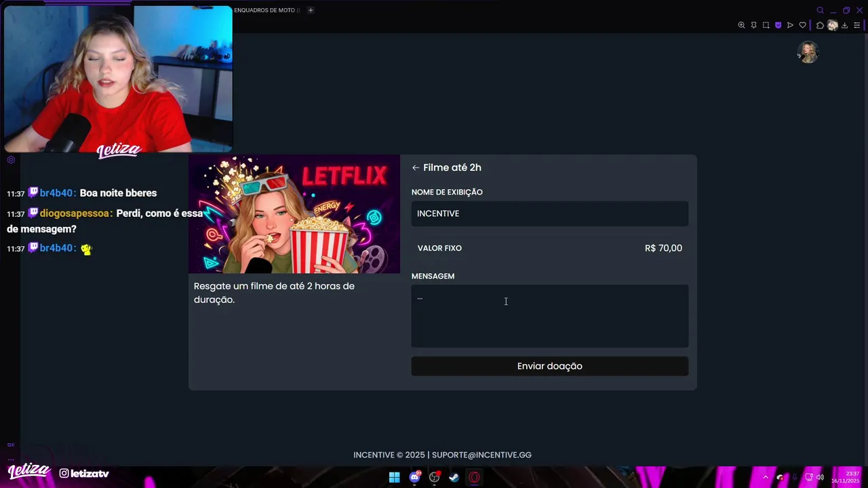This screenshot has width=868, height=488.
Task: Click the microphone icon in system tray
Action: 795,477
